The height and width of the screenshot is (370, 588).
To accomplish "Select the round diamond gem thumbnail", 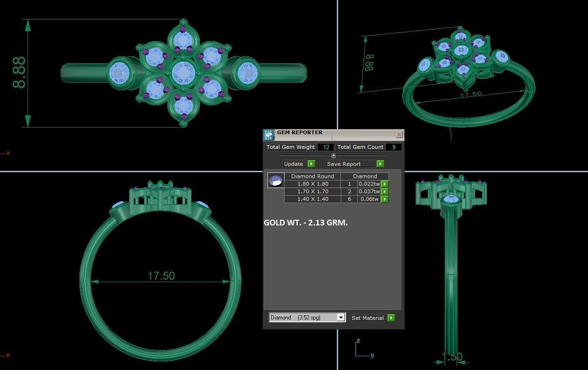I will [276, 180].
